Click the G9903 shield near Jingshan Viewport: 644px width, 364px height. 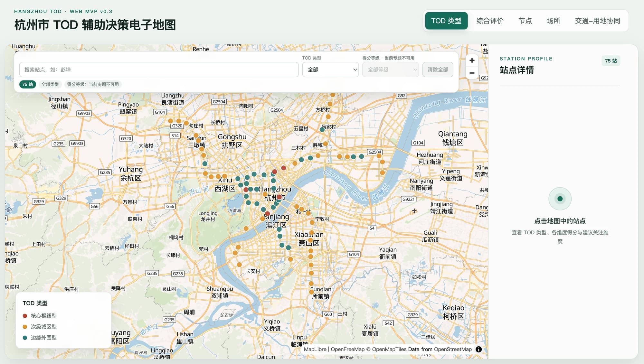84,113
